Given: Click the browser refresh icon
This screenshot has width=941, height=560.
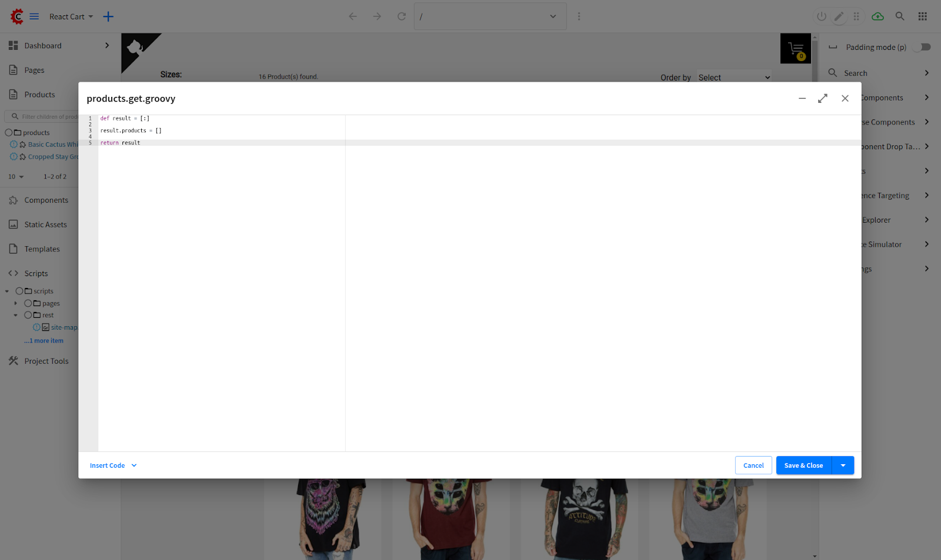Looking at the screenshot, I should click(x=402, y=16).
